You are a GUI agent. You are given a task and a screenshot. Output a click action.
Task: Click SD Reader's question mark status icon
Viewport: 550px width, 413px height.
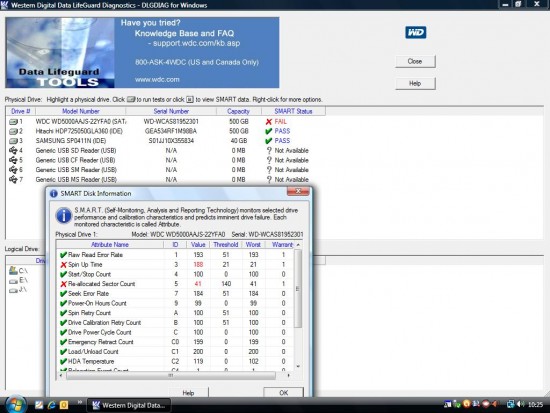pos(269,151)
